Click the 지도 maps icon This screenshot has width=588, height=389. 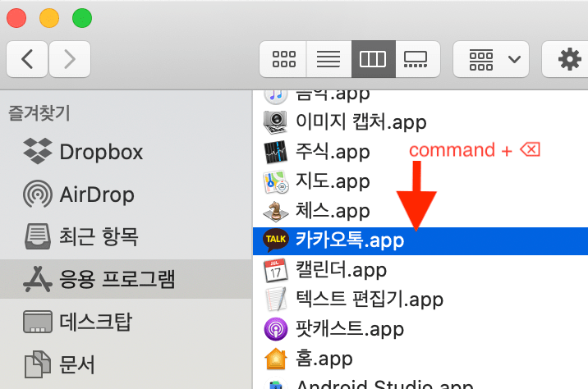(276, 181)
